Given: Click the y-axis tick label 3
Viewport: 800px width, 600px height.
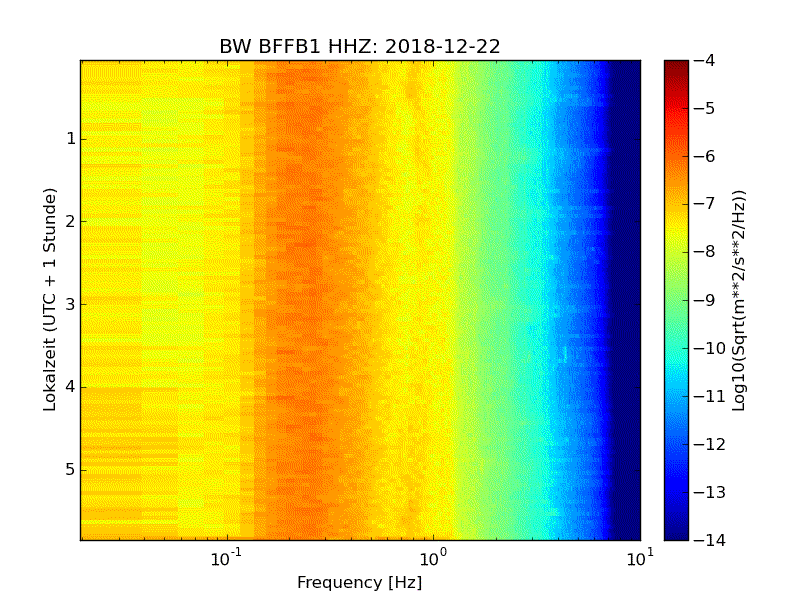Looking at the screenshot, I should click(x=70, y=304).
